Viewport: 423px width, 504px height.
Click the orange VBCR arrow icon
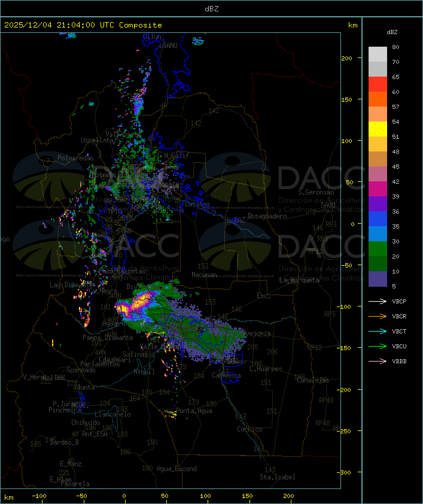coord(378,316)
